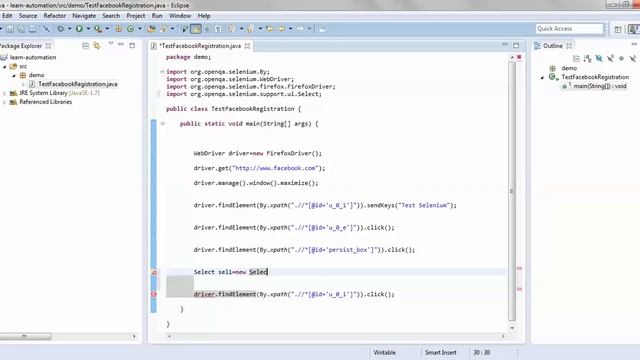This screenshot has height=360, width=640.
Task: Click the Debug bug icon in toolbar
Action: pos(60,29)
